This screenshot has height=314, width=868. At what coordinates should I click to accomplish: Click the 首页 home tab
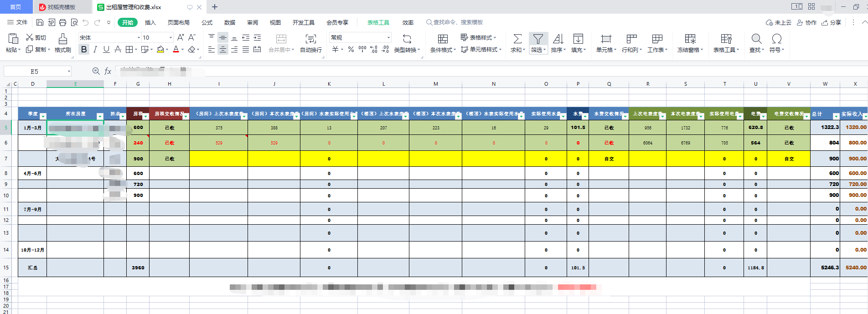[x=15, y=7]
